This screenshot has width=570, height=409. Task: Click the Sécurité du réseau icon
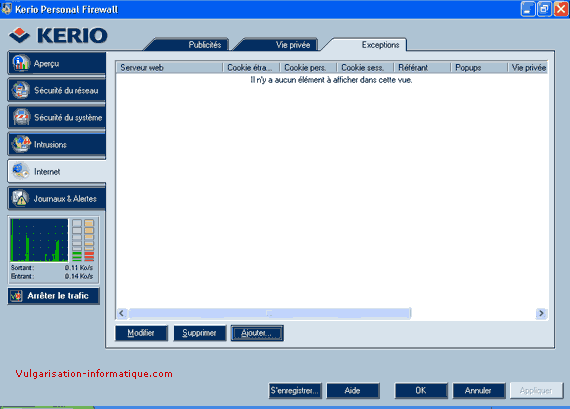pos(21,90)
